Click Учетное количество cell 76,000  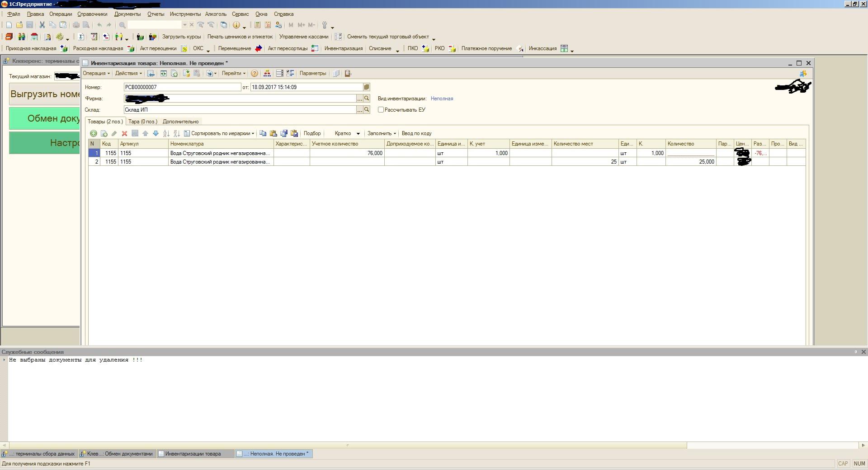[347, 153]
